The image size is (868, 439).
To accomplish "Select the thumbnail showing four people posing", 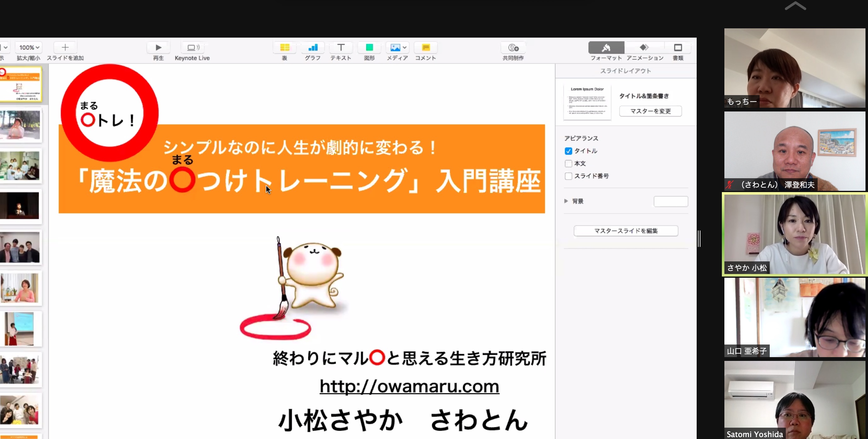I will click(20, 247).
